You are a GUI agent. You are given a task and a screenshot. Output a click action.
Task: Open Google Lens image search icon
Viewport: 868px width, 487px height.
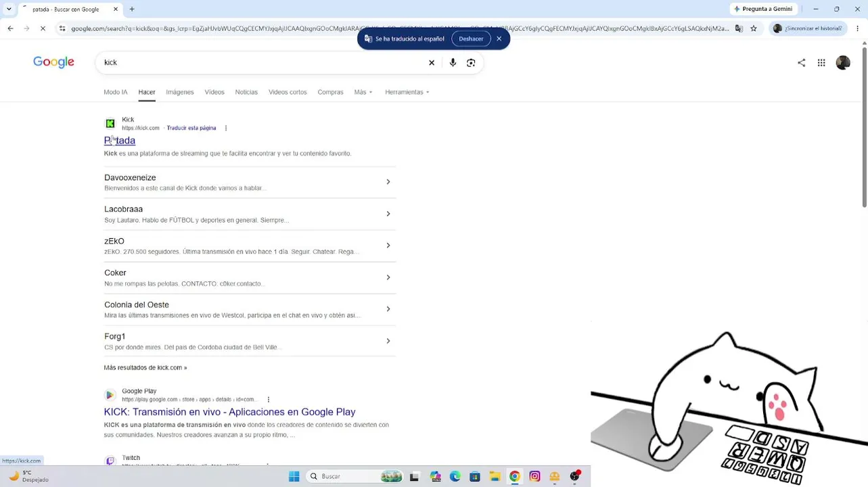coord(471,63)
